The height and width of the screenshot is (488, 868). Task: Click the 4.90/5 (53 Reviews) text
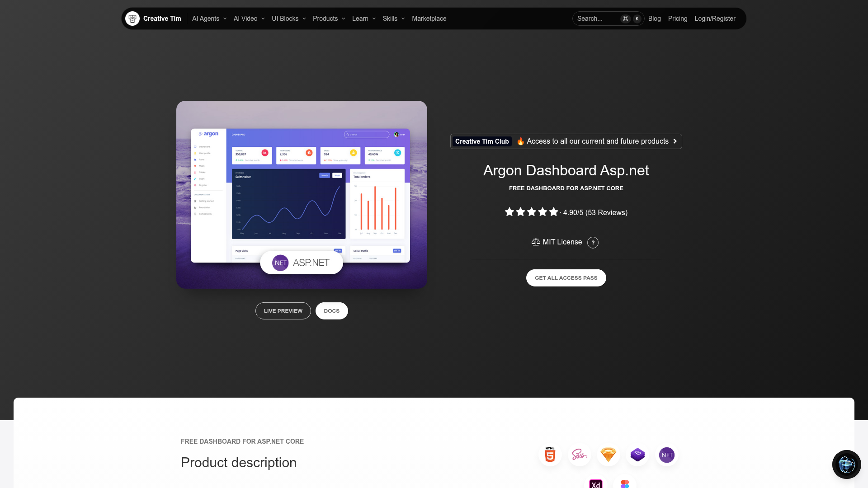(595, 212)
